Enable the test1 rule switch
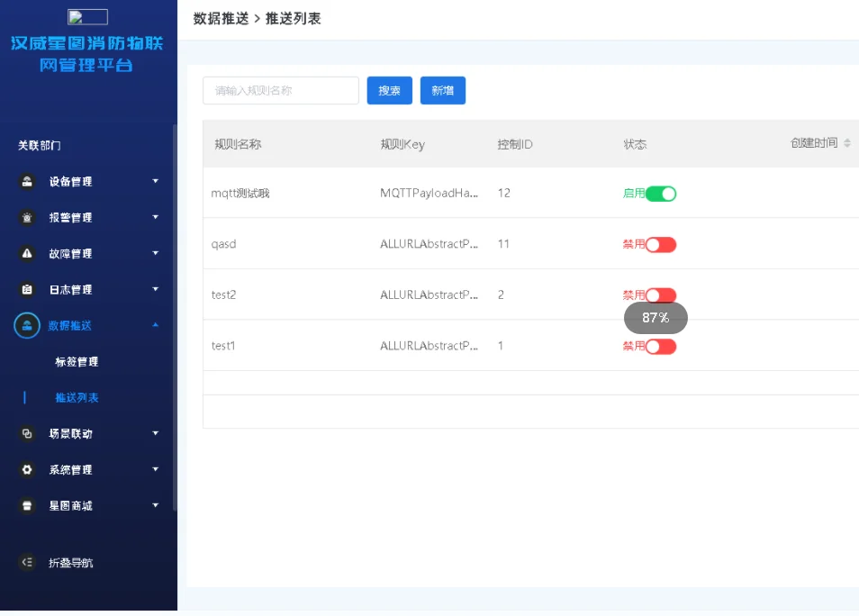 tap(662, 346)
